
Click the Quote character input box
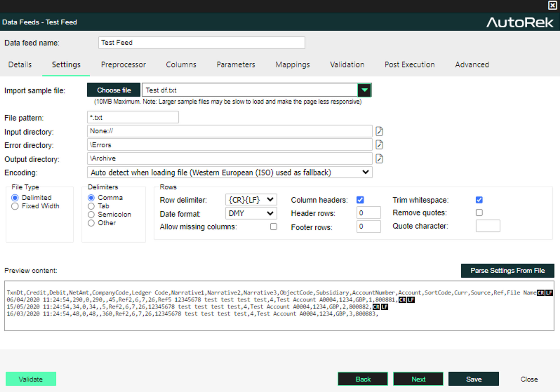488,226
